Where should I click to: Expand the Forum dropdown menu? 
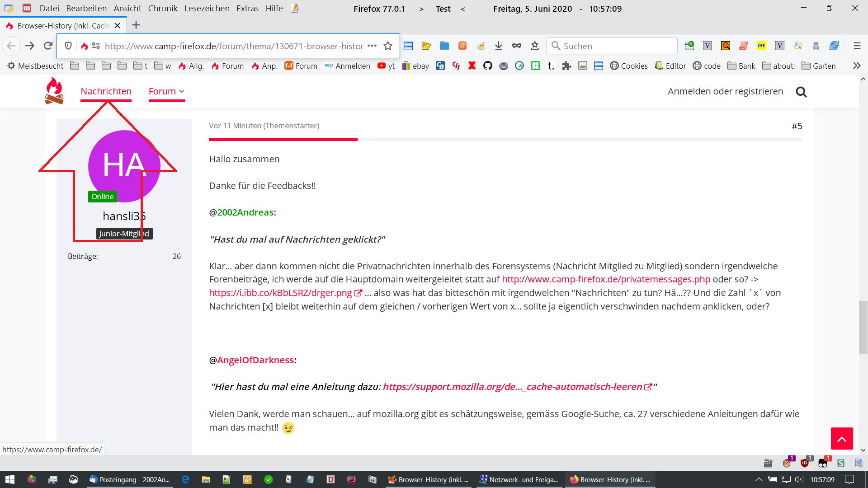coord(166,91)
